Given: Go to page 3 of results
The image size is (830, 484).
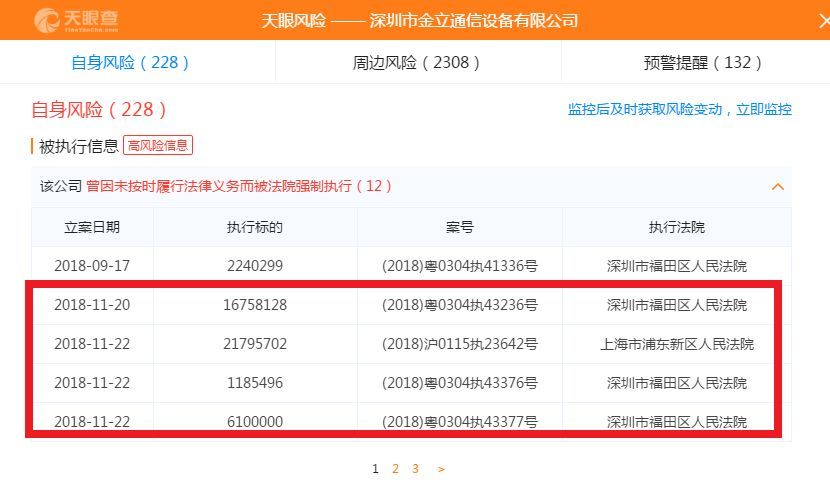Looking at the screenshot, I should coord(416,469).
